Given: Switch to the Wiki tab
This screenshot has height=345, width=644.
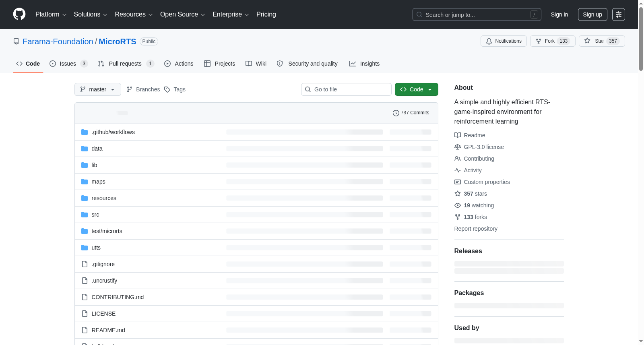Looking at the screenshot, I should click(x=256, y=64).
